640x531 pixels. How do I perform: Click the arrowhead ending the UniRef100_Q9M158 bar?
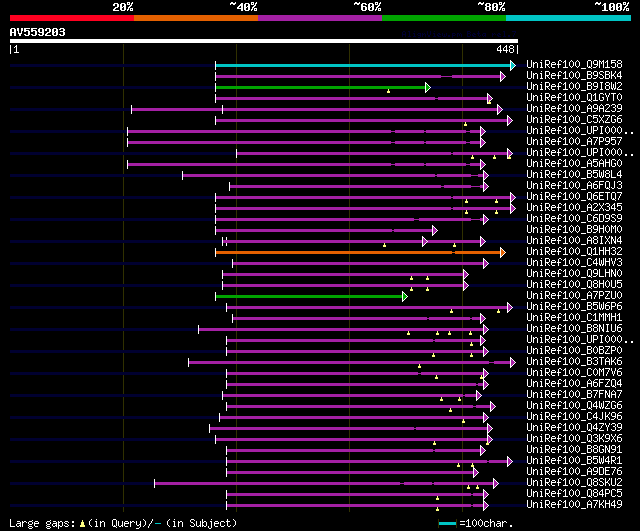point(513,65)
